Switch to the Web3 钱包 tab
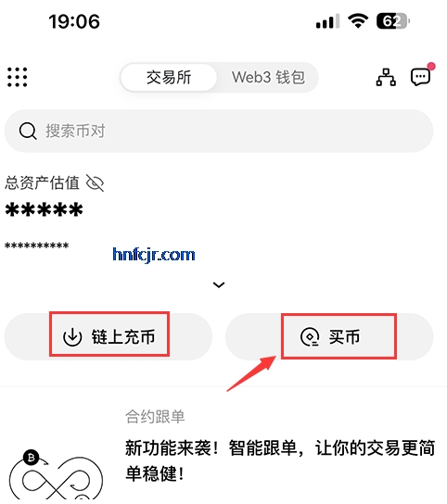Image resolution: width=447 pixels, height=504 pixels. [x=268, y=78]
